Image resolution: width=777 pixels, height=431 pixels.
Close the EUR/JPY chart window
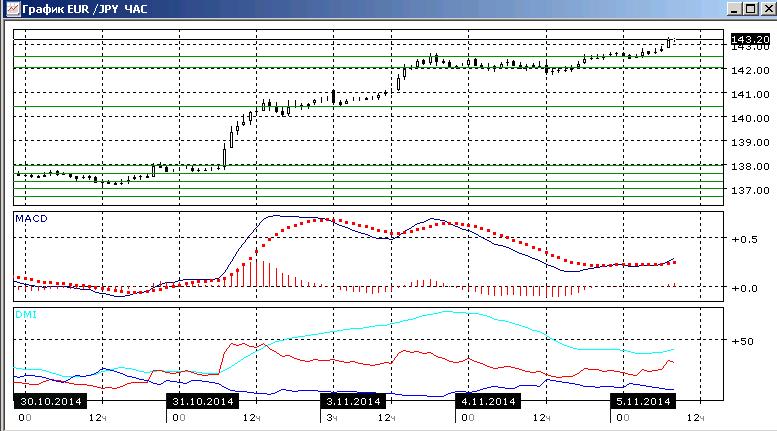coord(768,8)
